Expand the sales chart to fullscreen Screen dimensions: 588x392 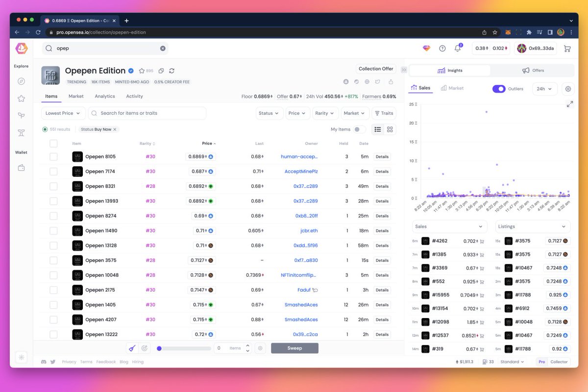[x=569, y=104]
